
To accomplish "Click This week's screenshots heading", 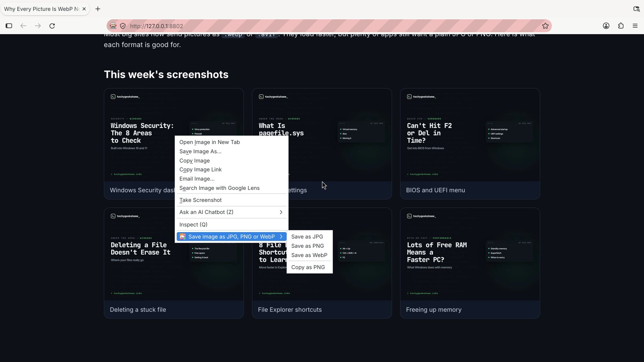I will click(166, 74).
